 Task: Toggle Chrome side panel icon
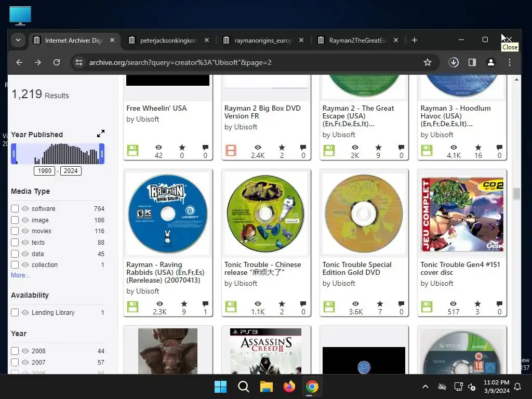(472, 62)
